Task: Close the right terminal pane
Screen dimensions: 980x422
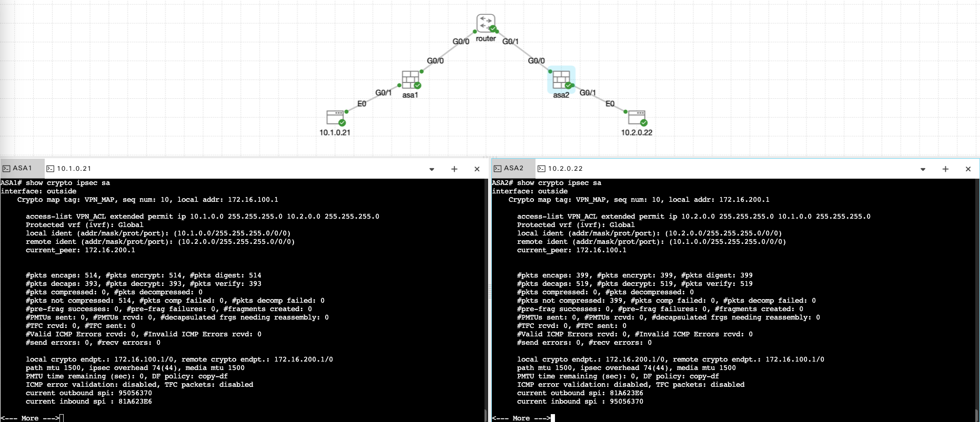Action: [x=968, y=169]
